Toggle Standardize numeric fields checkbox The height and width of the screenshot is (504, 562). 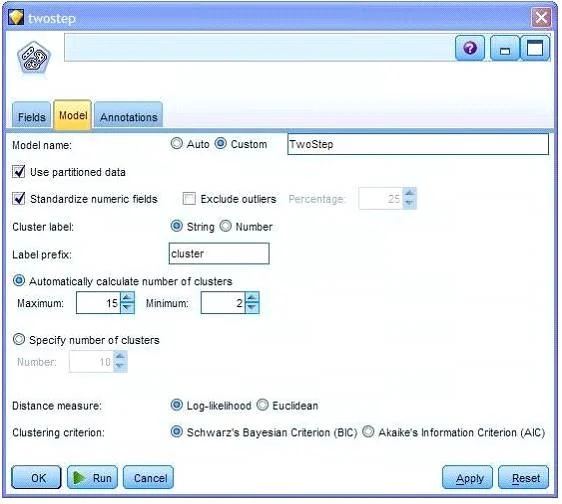tap(18, 199)
